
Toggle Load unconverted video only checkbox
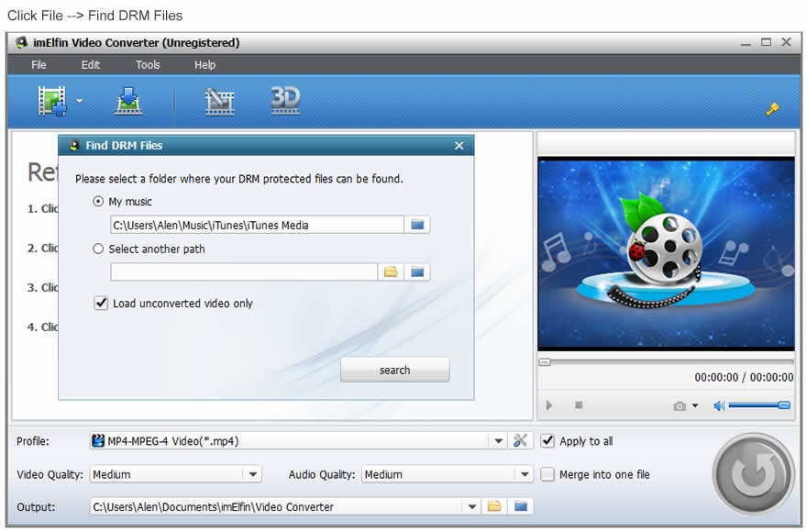pyautogui.click(x=101, y=303)
